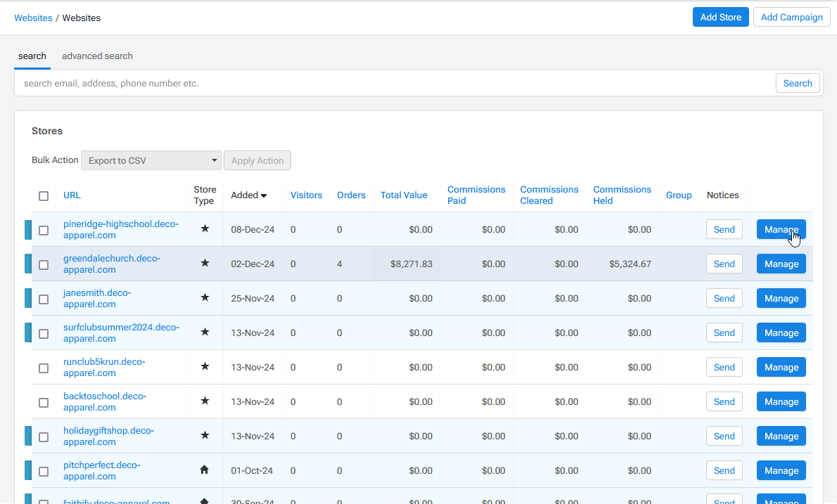Viewport: 837px width, 504px height.
Task: Select the search tab
Action: 32,56
